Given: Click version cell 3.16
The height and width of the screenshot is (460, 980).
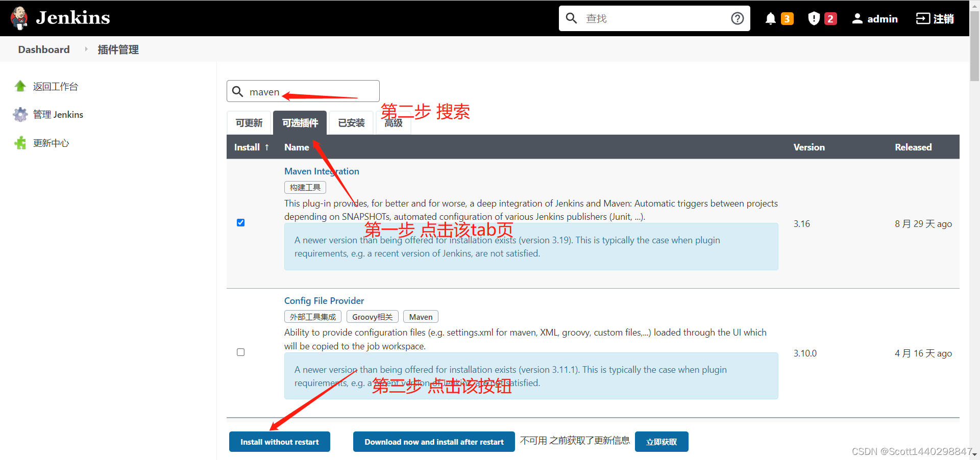Looking at the screenshot, I should (x=802, y=224).
